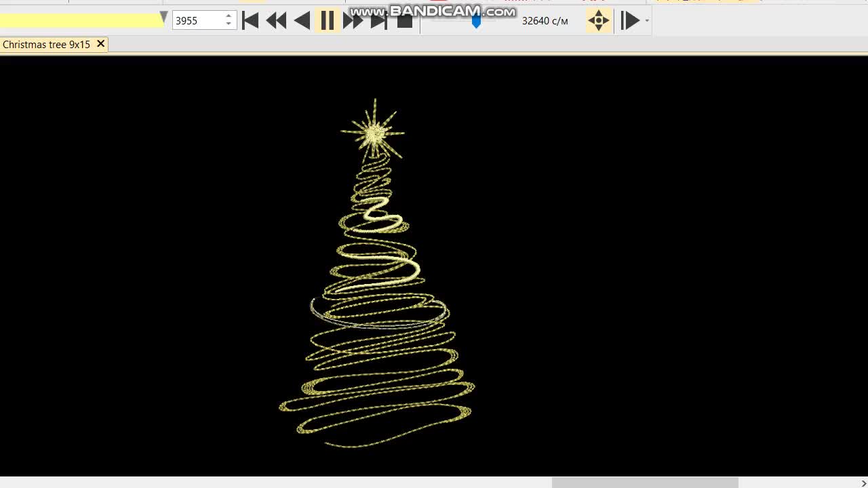Increase the stitch number with up arrow
This screenshot has width=868, height=488.
pyautogui.click(x=229, y=16)
